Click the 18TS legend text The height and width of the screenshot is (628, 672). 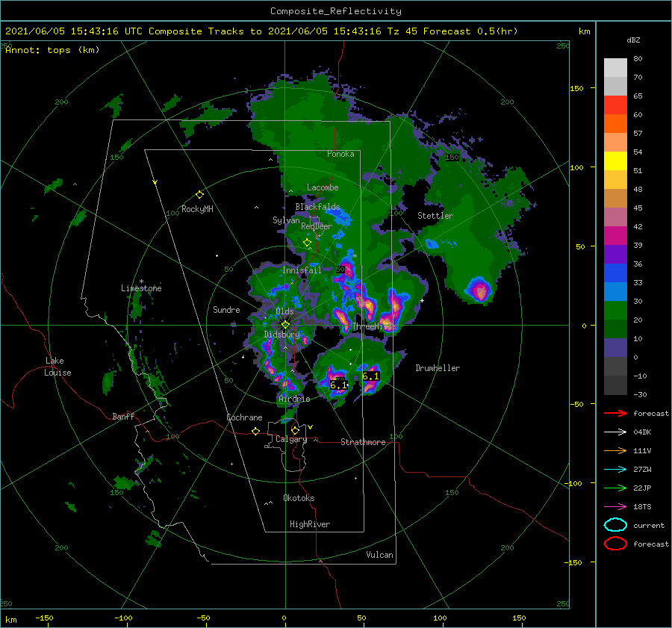642,507
